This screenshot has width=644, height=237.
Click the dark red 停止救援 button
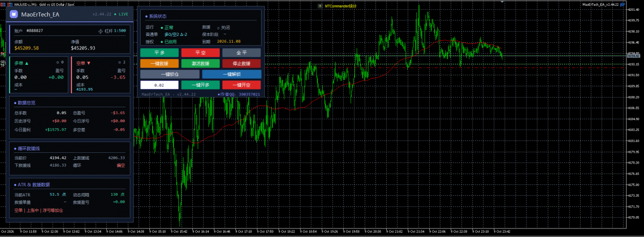[242, 64]
